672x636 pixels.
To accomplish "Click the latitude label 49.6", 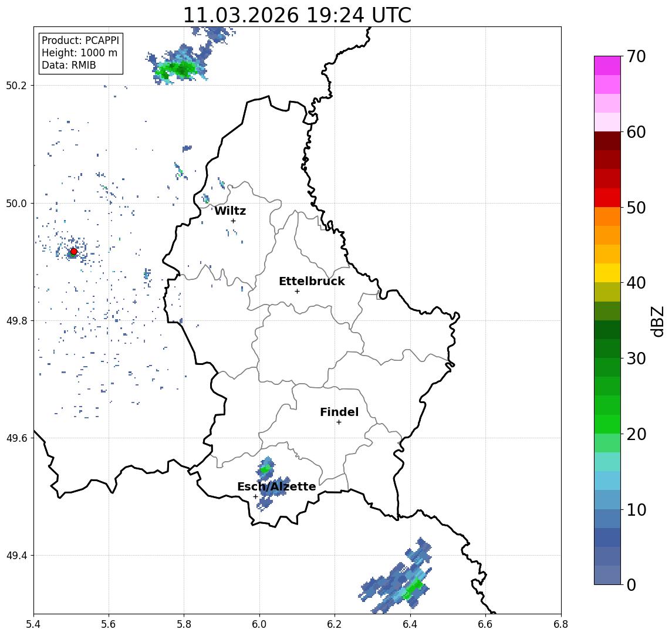I will coord(16,438).
